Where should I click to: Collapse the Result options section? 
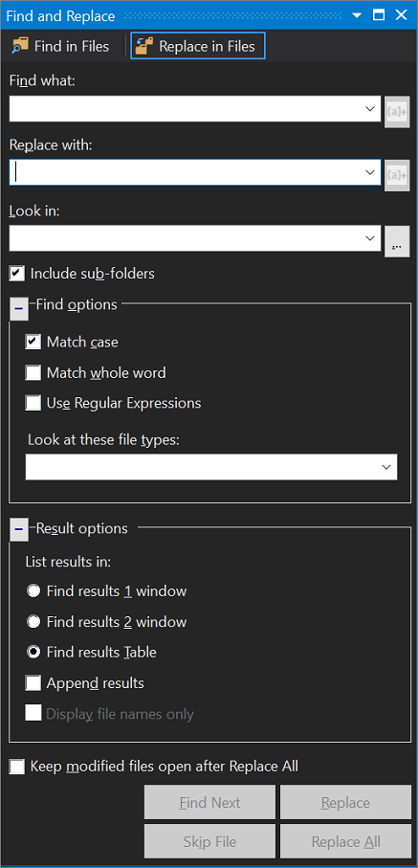(19, 530)
